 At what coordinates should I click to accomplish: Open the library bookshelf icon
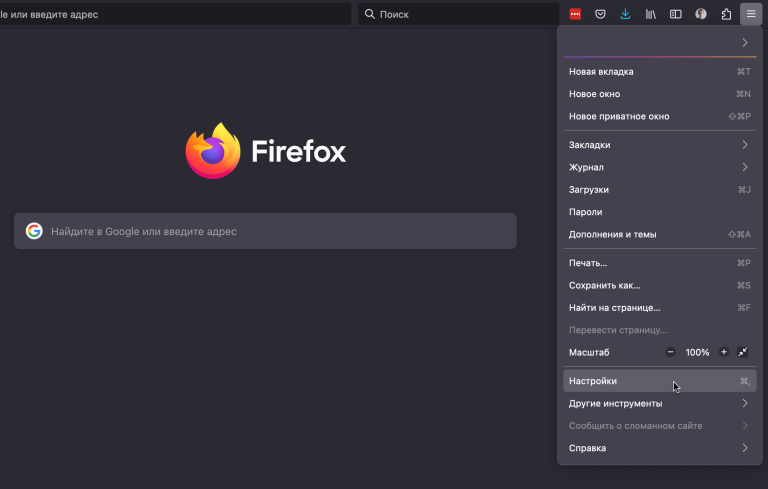coord(651,14)
